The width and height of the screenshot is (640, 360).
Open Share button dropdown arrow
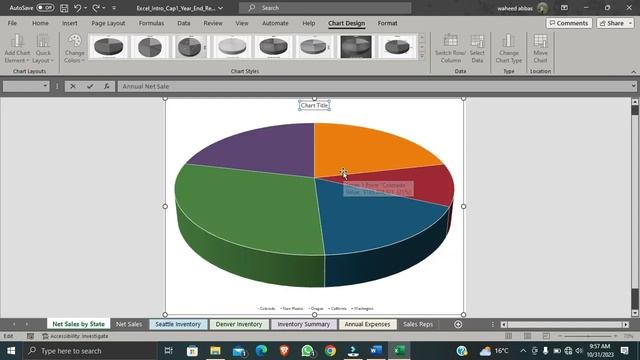click(630, 23)
